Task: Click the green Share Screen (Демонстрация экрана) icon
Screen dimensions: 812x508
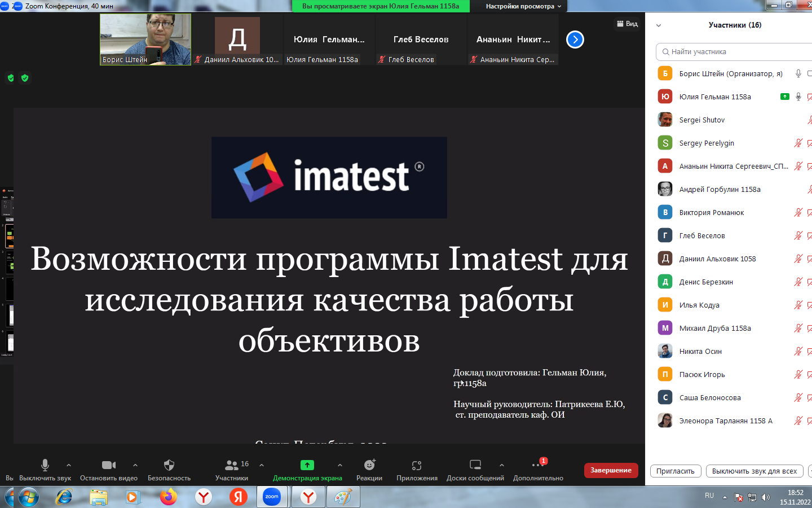Action: [x=307, y=465]
